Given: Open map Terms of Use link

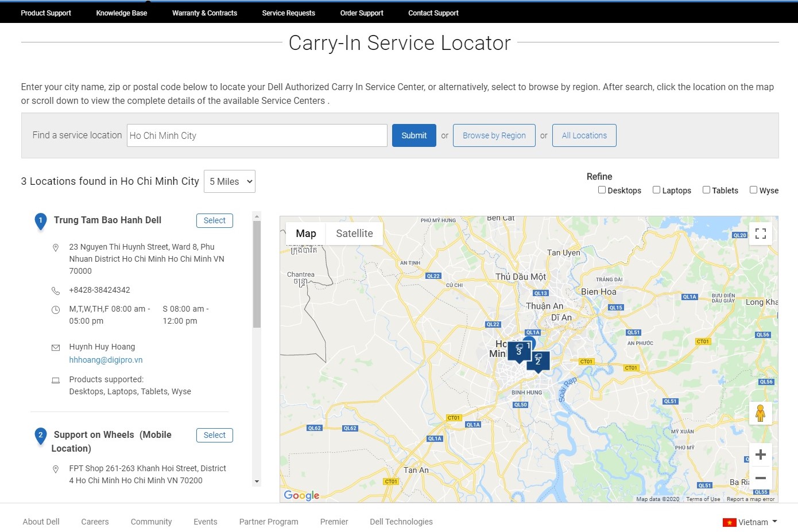Looking at the screenshot, I should 703,499.
